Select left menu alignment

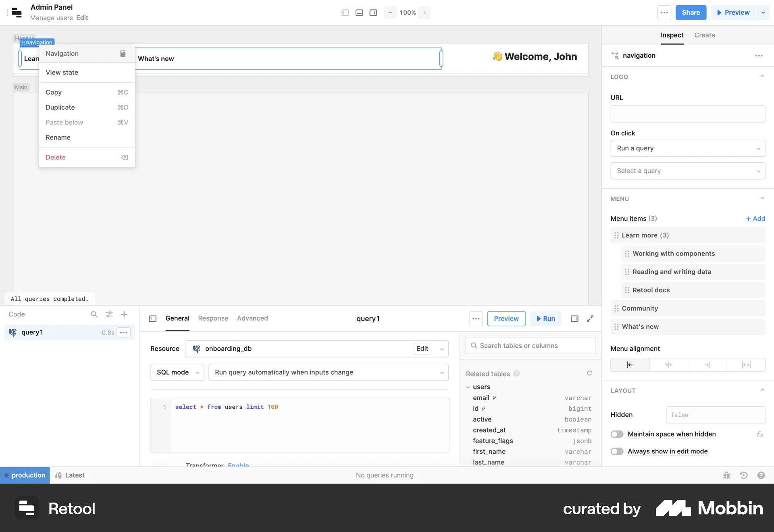[x=629, y=364]
